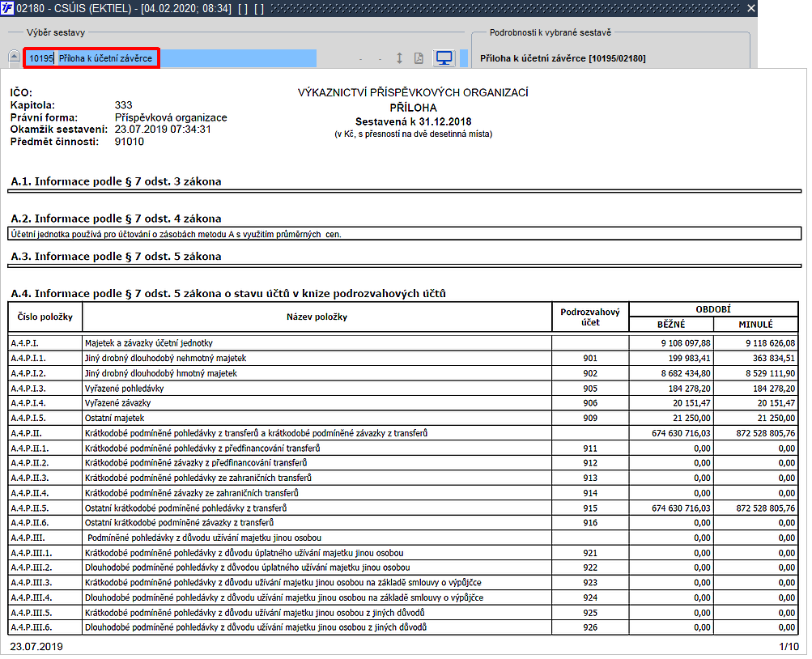Click the monitor screen preview icon
Viewport: 812px width, 659px height.
click(444, 58)
